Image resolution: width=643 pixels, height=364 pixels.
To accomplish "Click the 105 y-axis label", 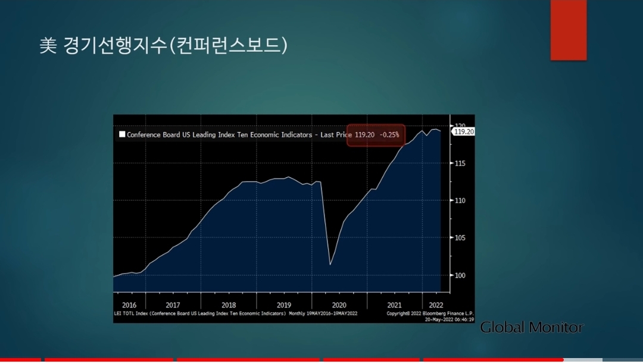I will pyautogui.click(x=460, y=238).
